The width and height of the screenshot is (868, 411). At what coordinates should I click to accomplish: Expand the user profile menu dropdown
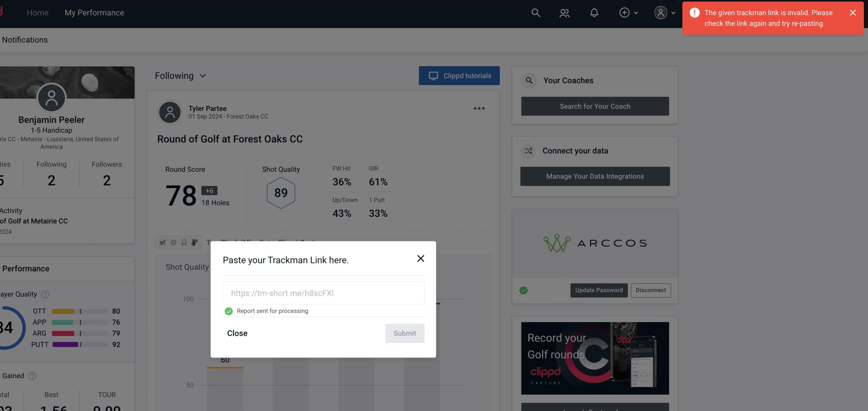pos(664,12)
